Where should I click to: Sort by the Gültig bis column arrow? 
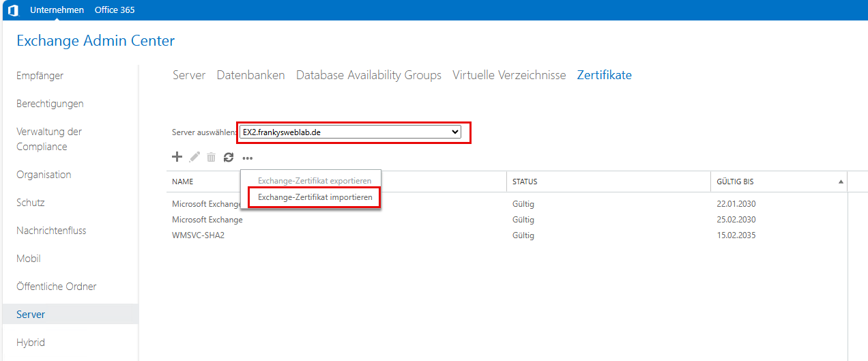coord(841,182)
